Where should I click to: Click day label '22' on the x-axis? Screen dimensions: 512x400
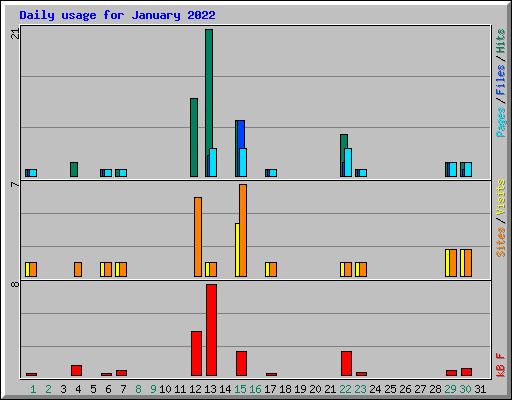(345, 389)
